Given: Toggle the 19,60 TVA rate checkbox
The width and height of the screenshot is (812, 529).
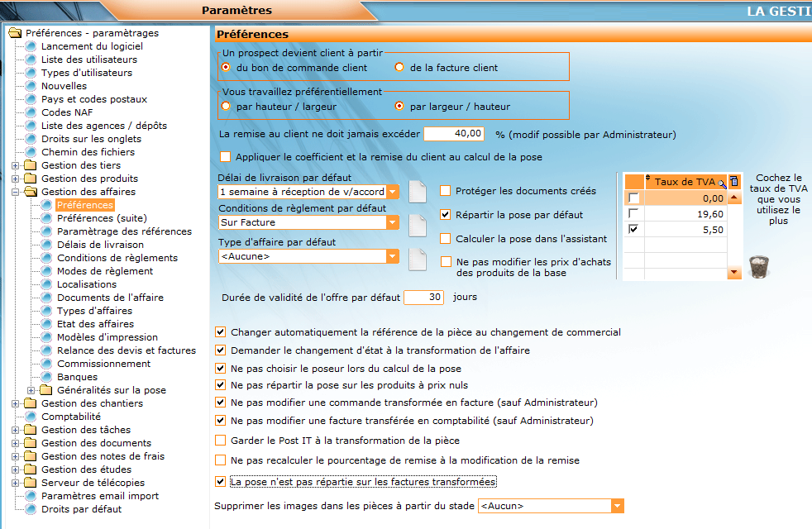Looking at the screenshot, I should [x=633, y=213].
